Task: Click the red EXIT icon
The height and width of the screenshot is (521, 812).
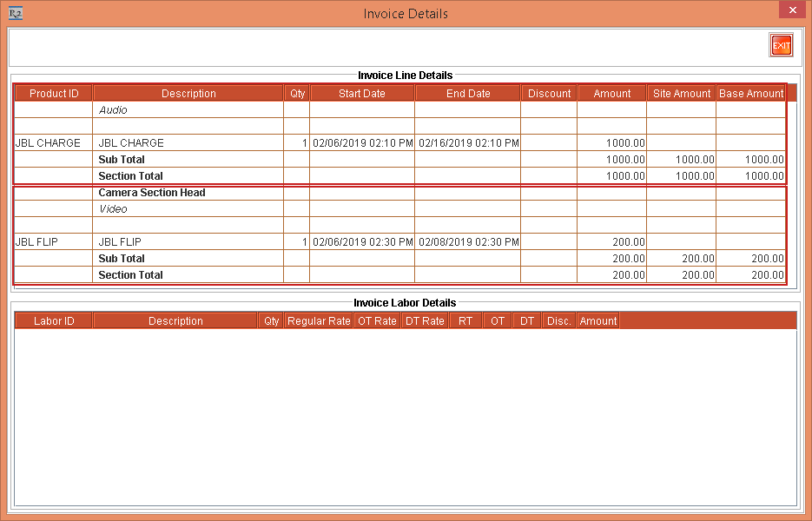Action: point(781,46)
